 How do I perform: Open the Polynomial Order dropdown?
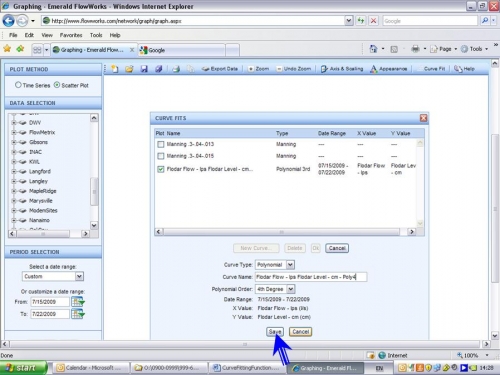(291, 289)
